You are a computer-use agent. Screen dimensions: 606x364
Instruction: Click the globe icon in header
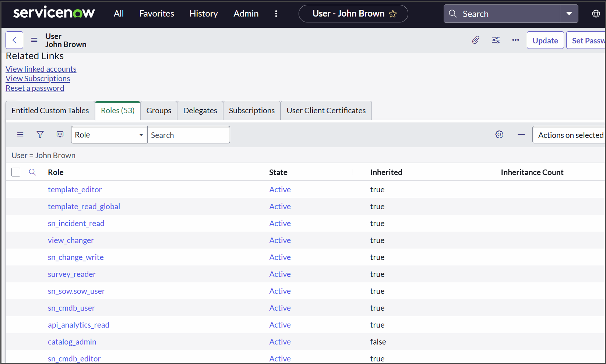(x=596, y=14)
